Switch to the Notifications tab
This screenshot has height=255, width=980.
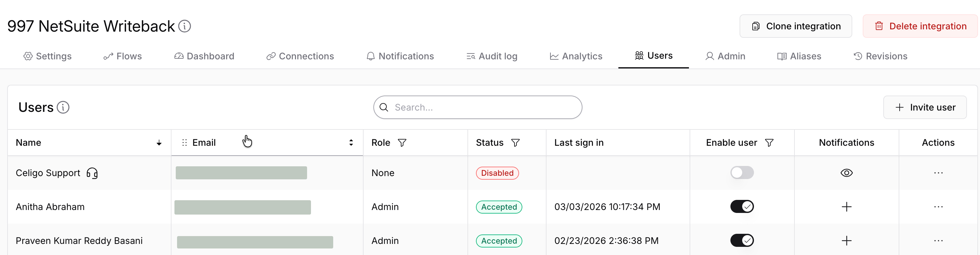(x=400, y=56)
